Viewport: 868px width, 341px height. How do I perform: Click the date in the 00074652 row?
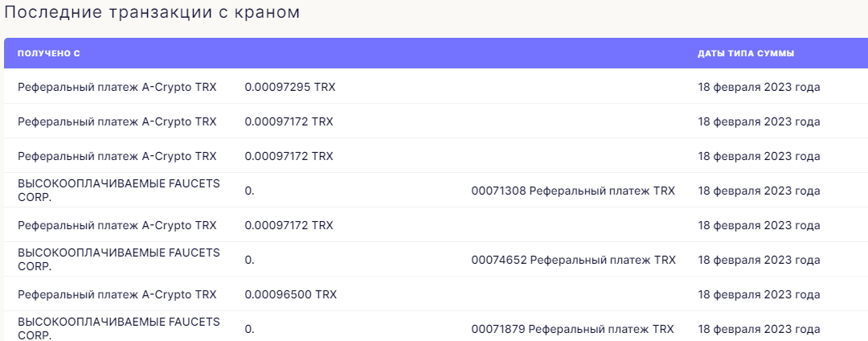point(759,260)
